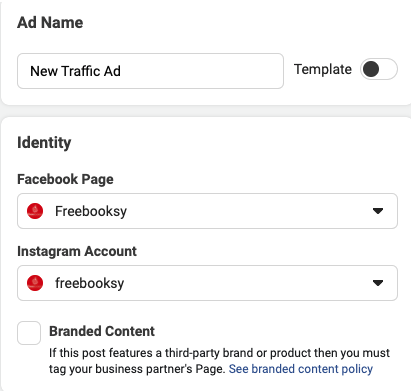
Task: Click the Facebook Page dropdown arrow
Action: (378, 211)
